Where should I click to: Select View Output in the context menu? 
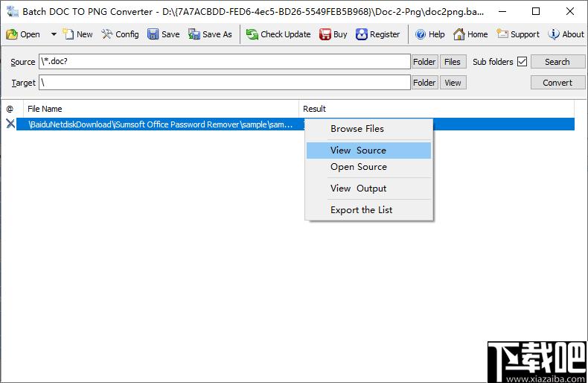368,188
